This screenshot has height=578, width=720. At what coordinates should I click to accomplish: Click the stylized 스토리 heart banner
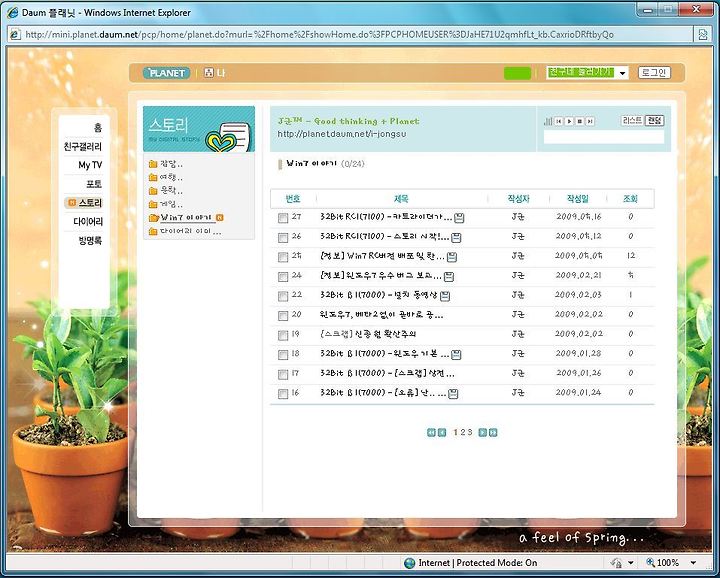[199, 129]
